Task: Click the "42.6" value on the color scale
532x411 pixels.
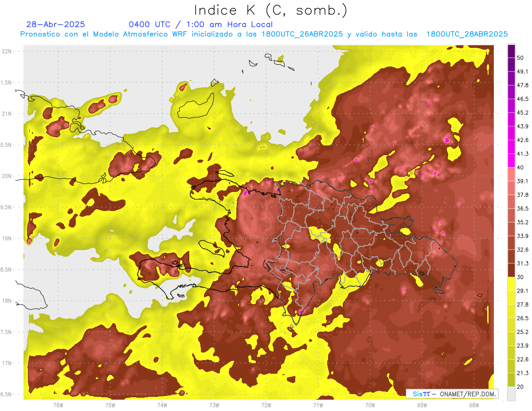Action: [522, 140]
